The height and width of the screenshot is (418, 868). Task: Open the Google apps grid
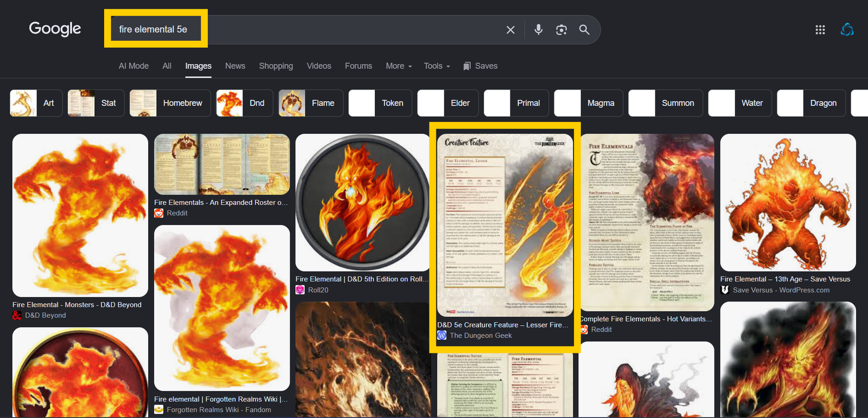tap(820, 30)
